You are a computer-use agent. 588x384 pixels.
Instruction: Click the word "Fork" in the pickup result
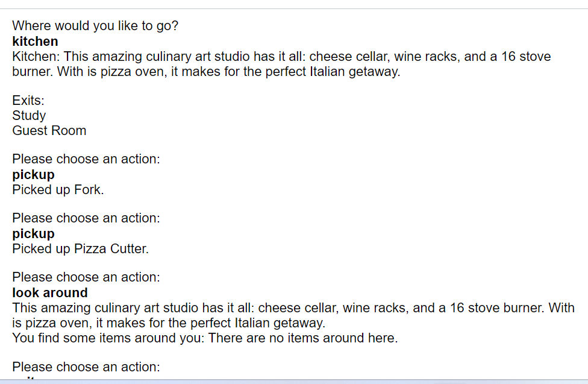[x=88, y=190]
